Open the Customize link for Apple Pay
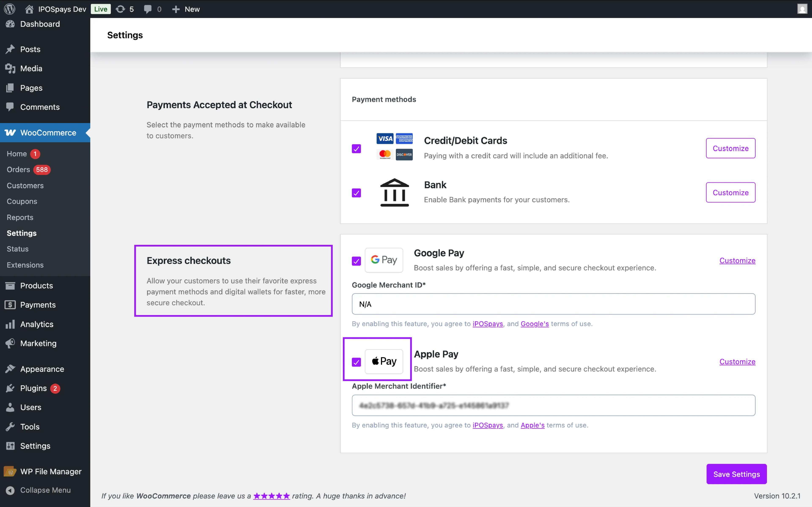Screen dimensions: 812x507 [x=737, y=361]
